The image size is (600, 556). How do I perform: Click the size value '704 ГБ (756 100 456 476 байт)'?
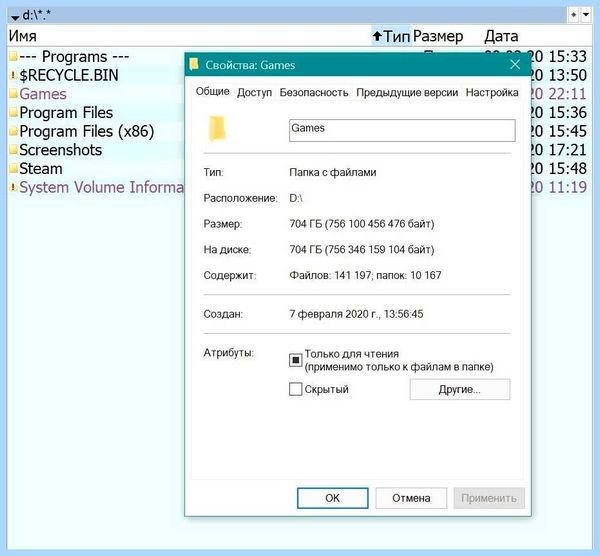tap(362, 224)
